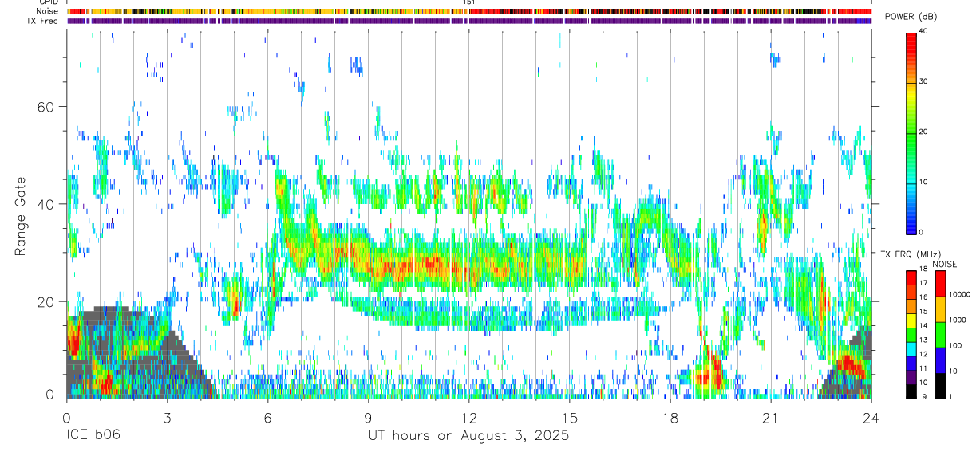Click the 14 label on TX FRQ scale
Screen dimensions: 980x452
click(x=924, y=325)
